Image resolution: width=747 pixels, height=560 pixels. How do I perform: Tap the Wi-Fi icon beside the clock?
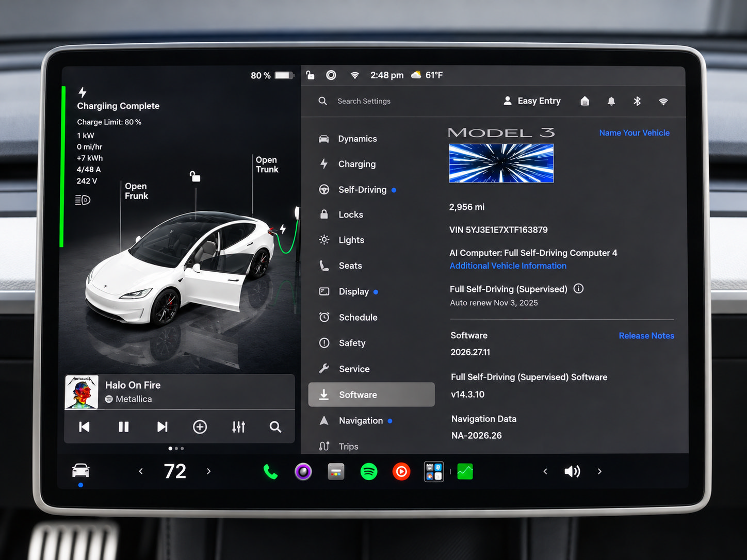(x=354, y=75)
